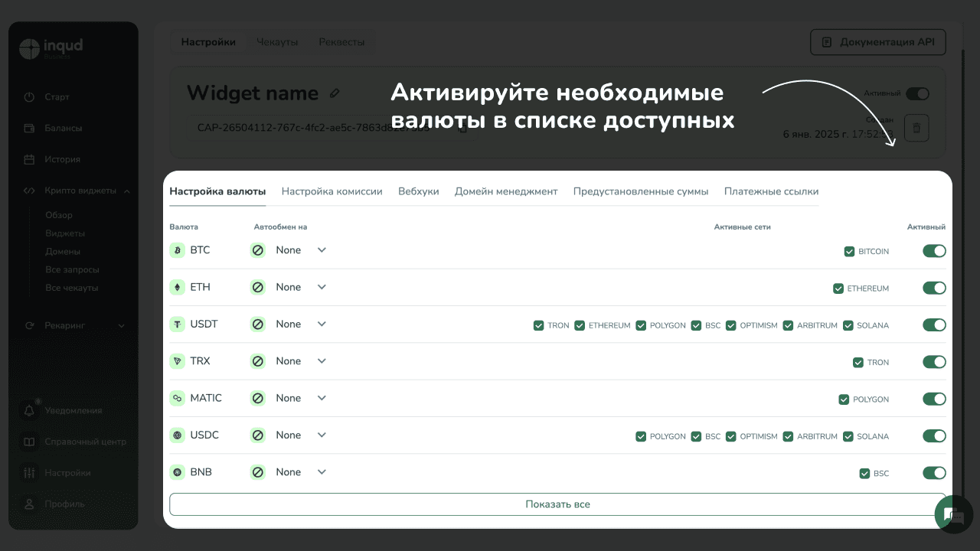Screen dimensions: 980x551
Task: Edit widget name with pencil icon
Action: click(335, 93)
